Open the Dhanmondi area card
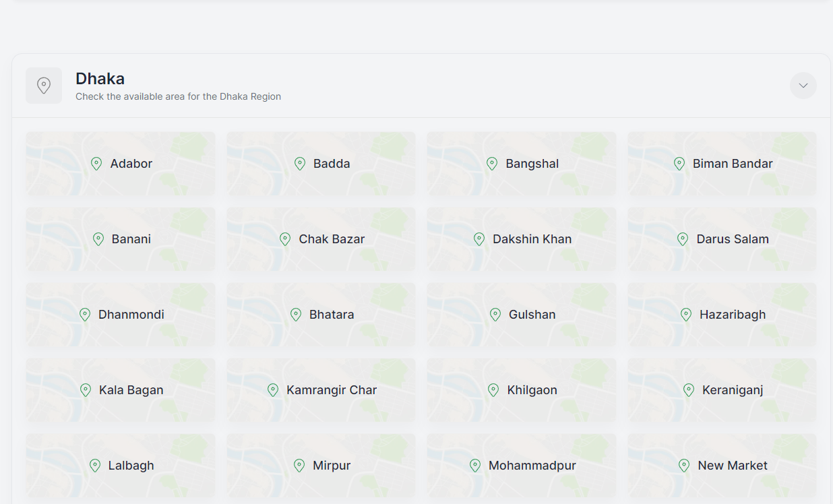Image resolution: width=833 pixels, height=504 pixels. tap(121, 315)
